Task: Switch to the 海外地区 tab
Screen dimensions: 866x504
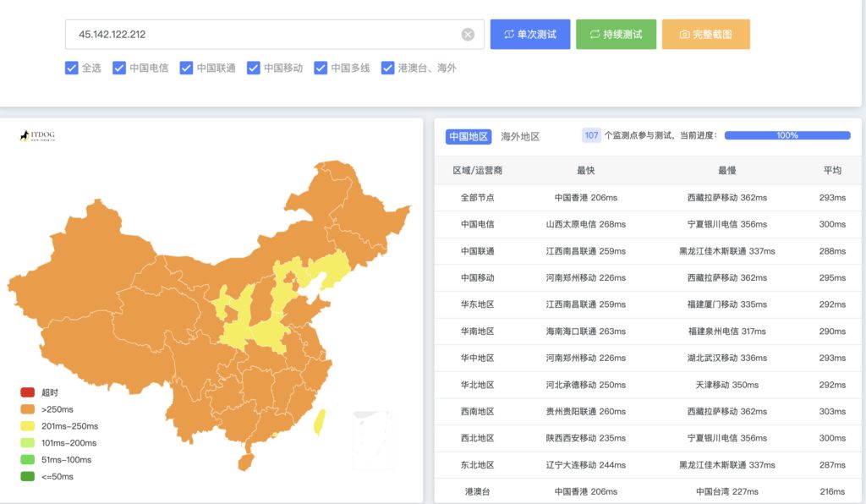Action: pos(520,136)
